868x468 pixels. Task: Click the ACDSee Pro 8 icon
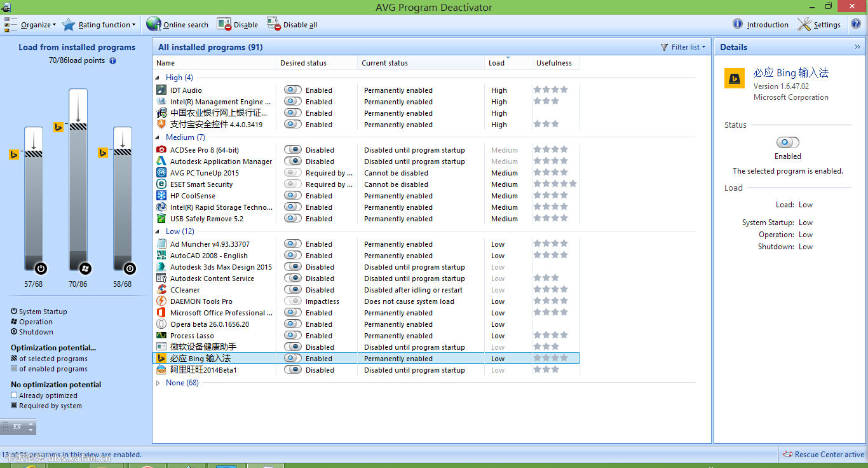point(161,150)
